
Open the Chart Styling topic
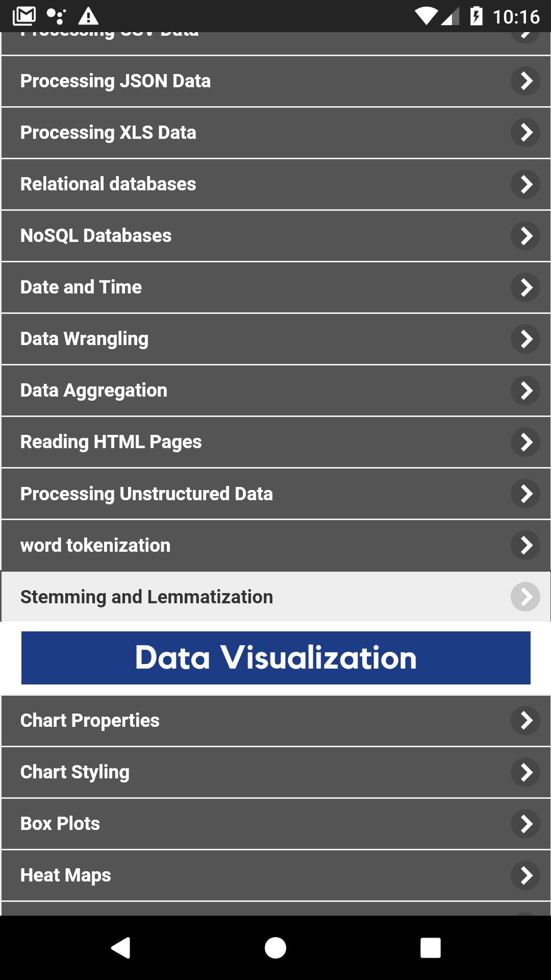(x=275, y=772)
